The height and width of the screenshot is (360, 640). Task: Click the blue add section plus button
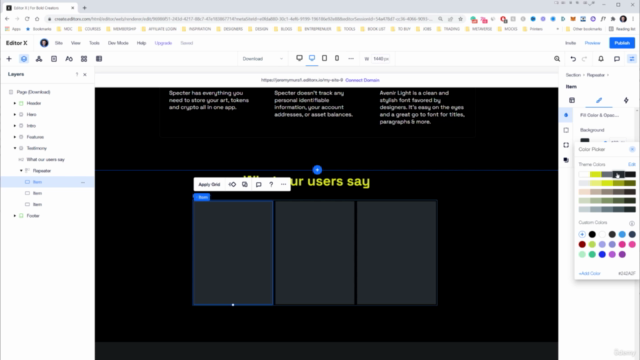click(x=317, y=170)
